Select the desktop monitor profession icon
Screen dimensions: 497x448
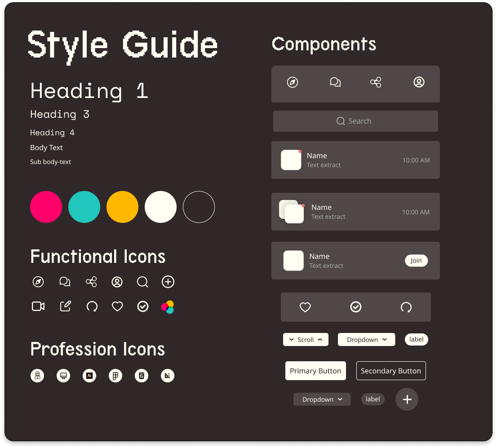(63, 376)
